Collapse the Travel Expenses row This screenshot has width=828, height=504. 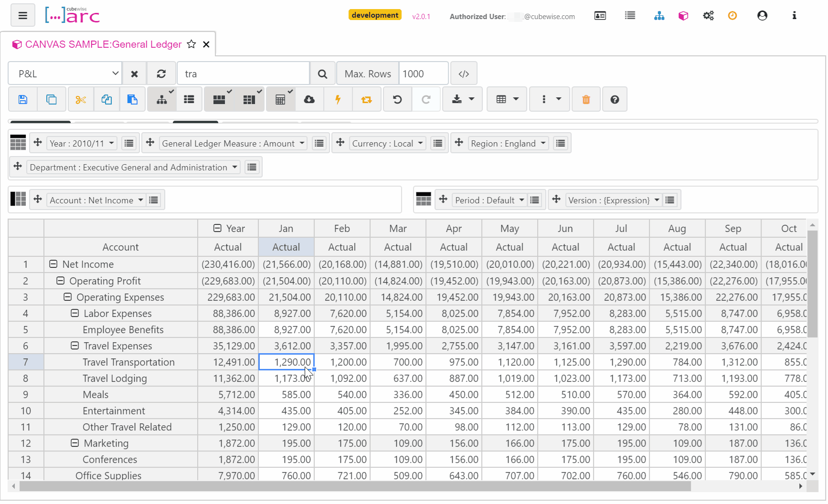click(x=75, y=346)
